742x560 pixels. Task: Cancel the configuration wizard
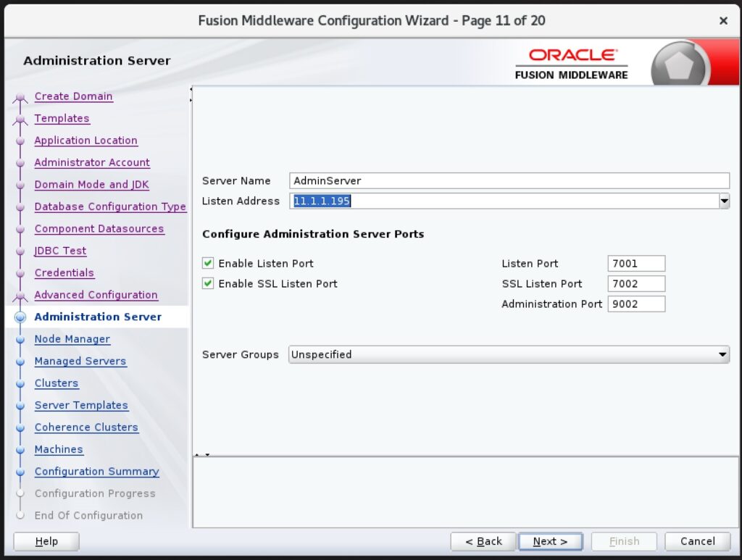[698, 542]
